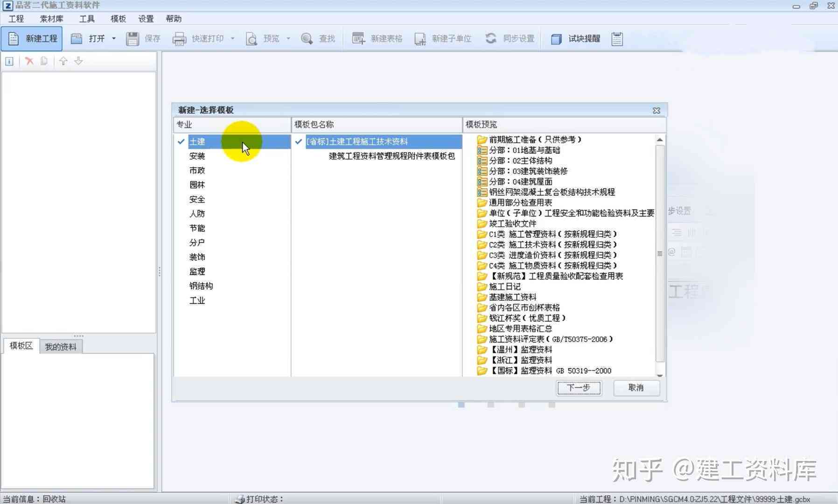Click C1类 施工管理资料 folder icon
The width and height of the screenshot is (838, 504).
[482, 234]
